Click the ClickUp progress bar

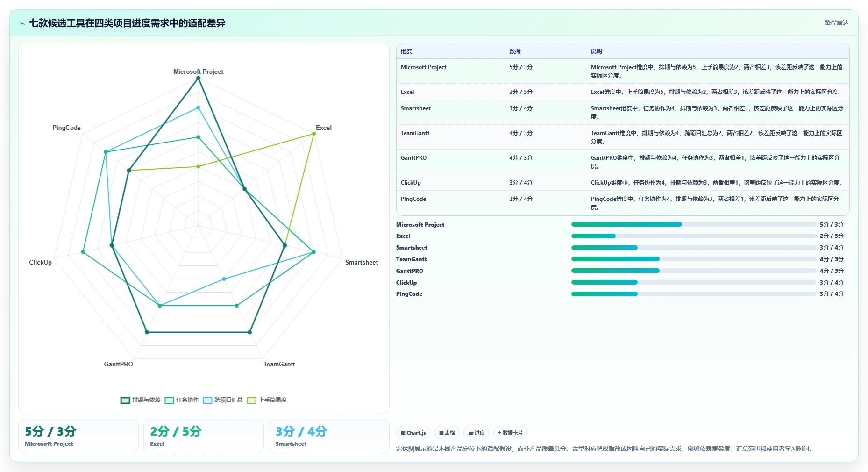[x=693, y=282]
